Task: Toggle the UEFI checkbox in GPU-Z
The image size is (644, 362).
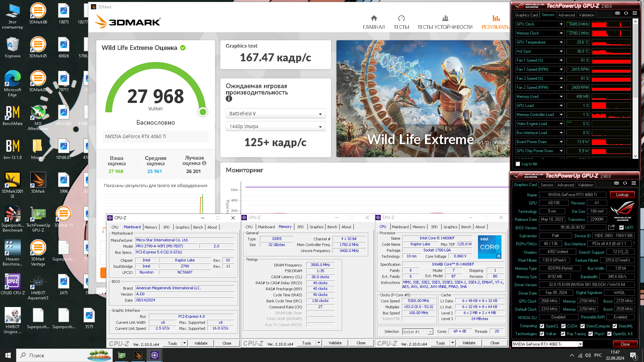Action: 622,227
